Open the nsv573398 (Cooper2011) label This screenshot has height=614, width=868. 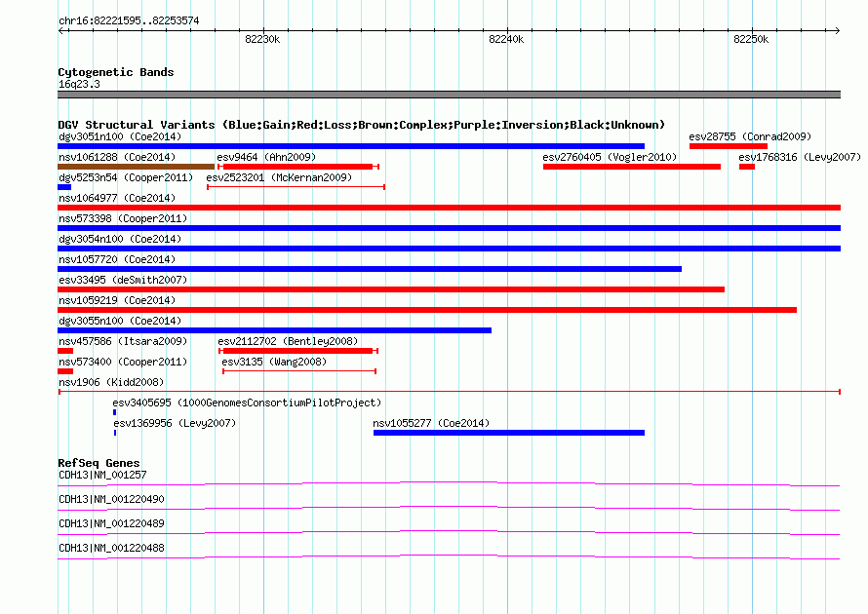pyautogui.click(x=123, y=218)
